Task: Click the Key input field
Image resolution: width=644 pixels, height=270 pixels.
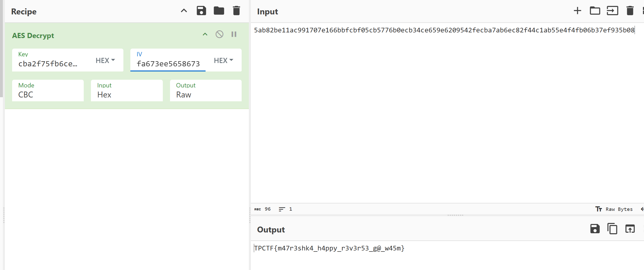Action: (x=54, y=64)
